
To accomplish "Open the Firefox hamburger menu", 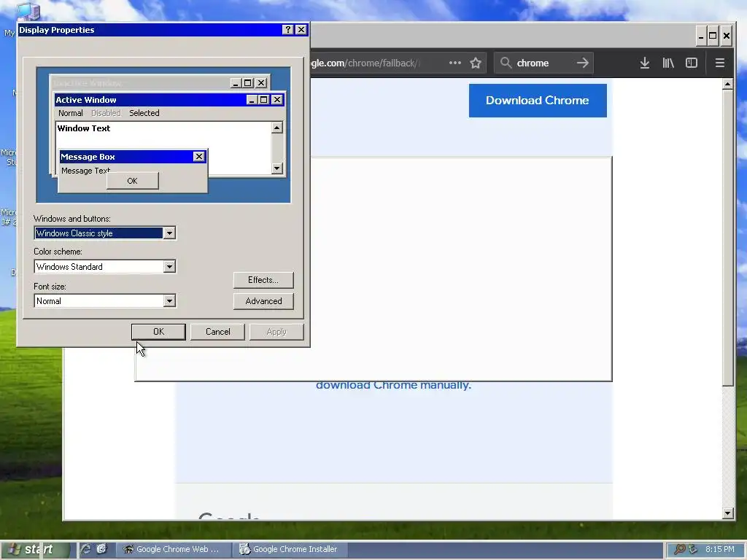I will coord(720,63).
